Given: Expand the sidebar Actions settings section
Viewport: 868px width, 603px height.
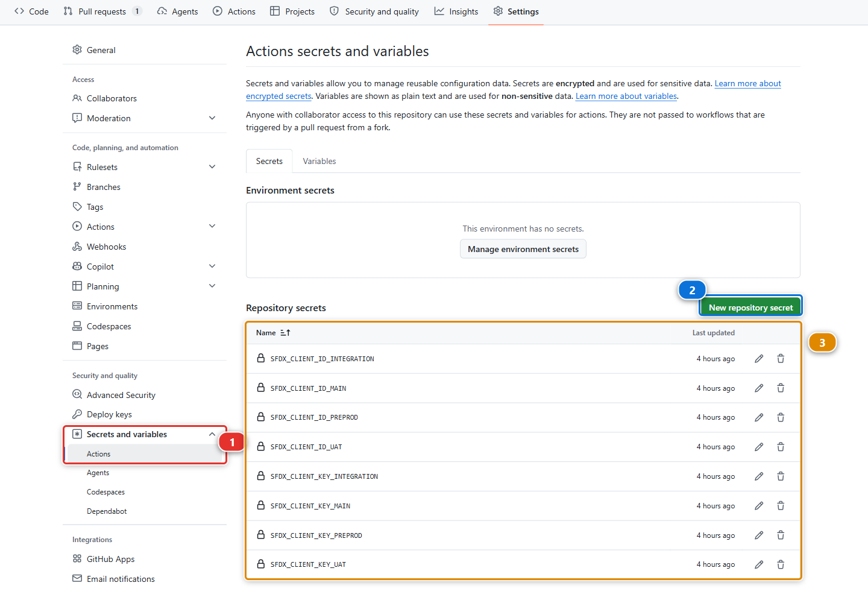Looking at the screenshot, I should click(212, 227).
